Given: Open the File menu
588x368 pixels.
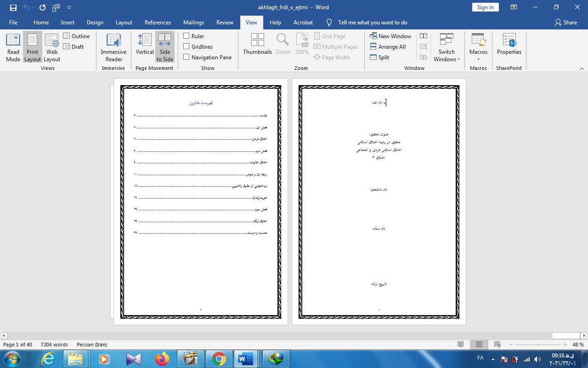Looking at the screenshot, I should 13,22.
